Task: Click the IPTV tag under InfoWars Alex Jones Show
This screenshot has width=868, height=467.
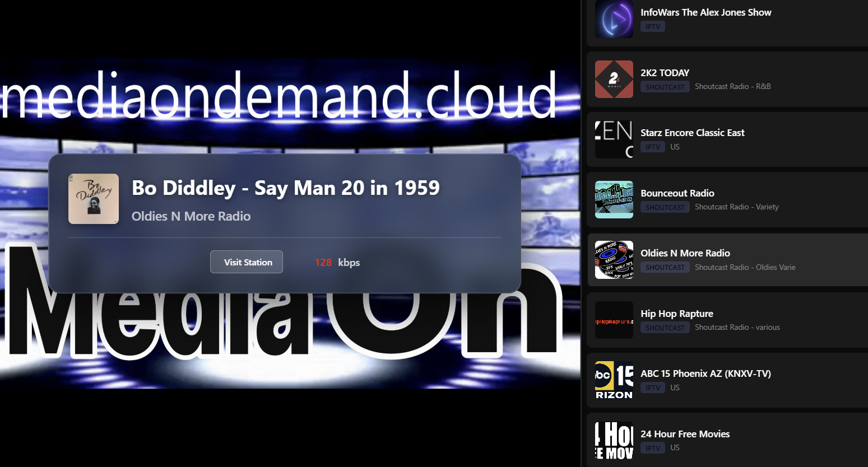Action: [x=652, y=27]
